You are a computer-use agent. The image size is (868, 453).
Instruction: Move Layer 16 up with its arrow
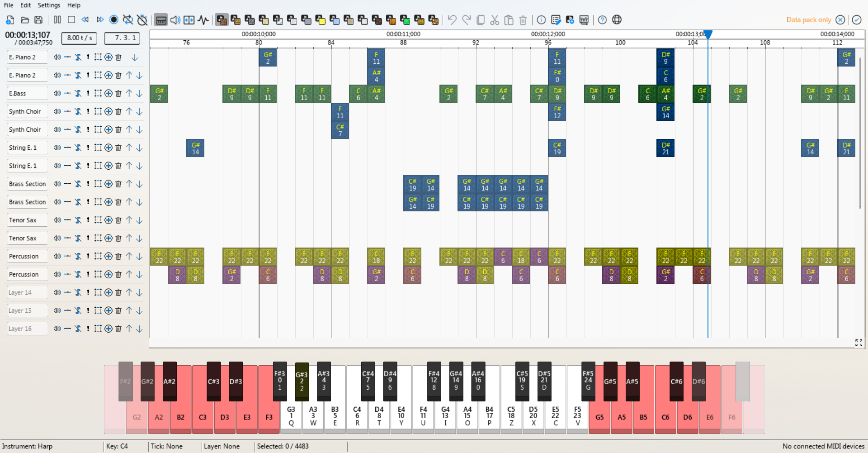(x=129, y=329)
